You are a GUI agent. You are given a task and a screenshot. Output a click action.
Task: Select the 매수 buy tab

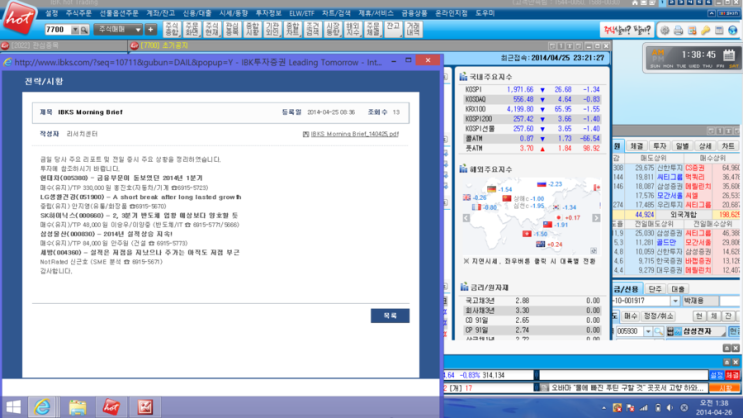point(631,316)
